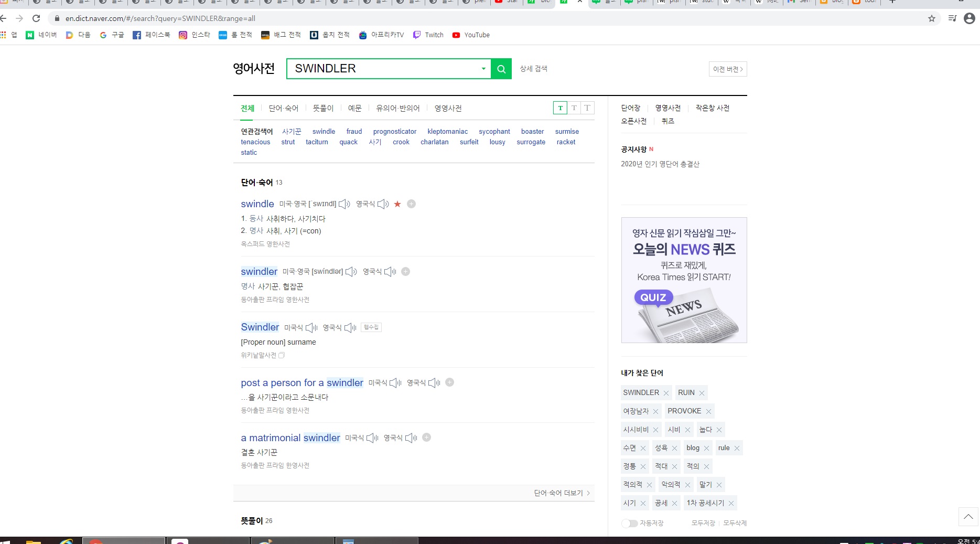Go back with the browser back arrow
This screenshot has width=980, height=544.
(3, 18)
